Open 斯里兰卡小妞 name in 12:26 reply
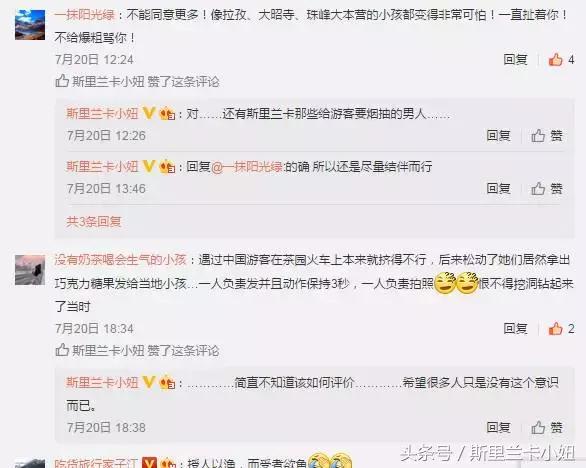The image size is (586, 468). pos(102,113)
